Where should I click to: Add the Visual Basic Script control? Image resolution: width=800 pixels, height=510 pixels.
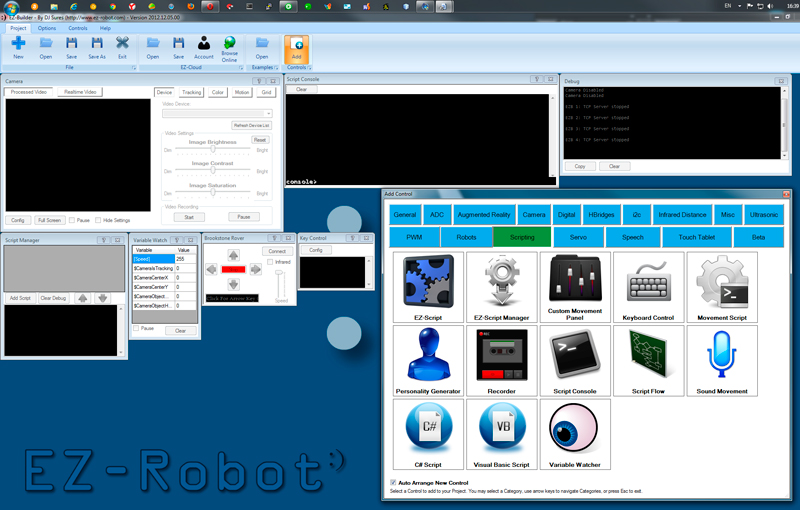(x=502, y=434)
